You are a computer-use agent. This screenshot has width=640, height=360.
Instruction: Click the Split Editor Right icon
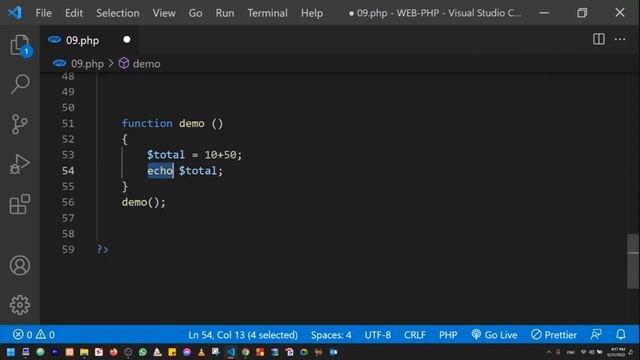599,39
